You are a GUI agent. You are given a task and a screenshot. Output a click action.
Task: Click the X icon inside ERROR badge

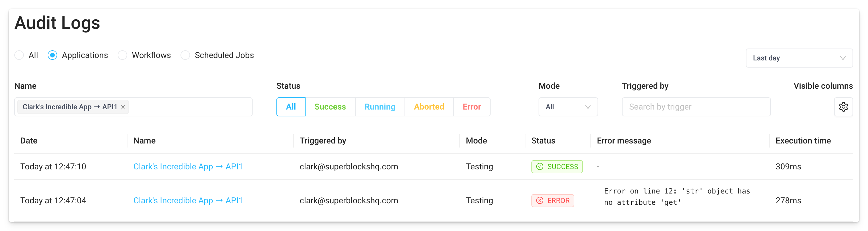tap(539, 200)
